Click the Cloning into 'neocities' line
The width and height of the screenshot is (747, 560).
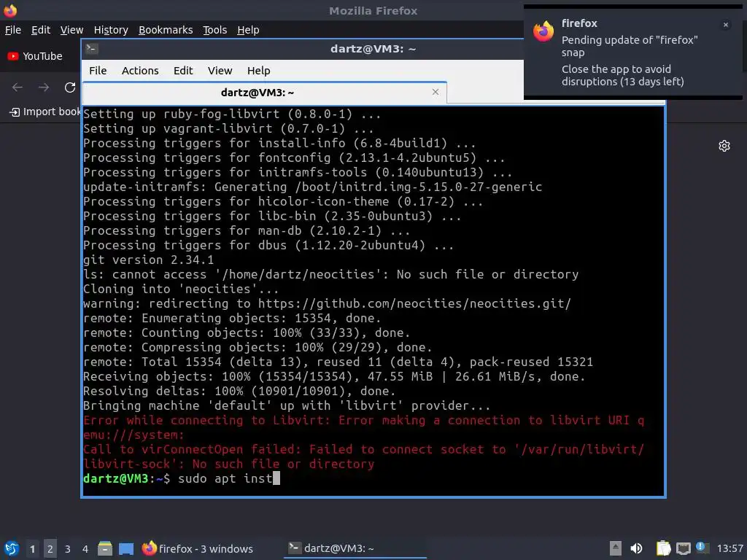(x=181, y=289)
